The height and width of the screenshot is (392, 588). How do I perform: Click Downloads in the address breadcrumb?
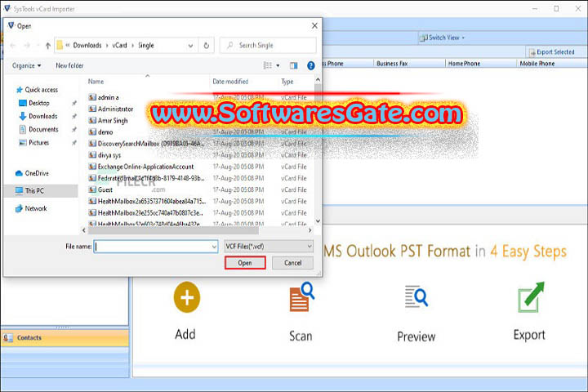(87, 46)
